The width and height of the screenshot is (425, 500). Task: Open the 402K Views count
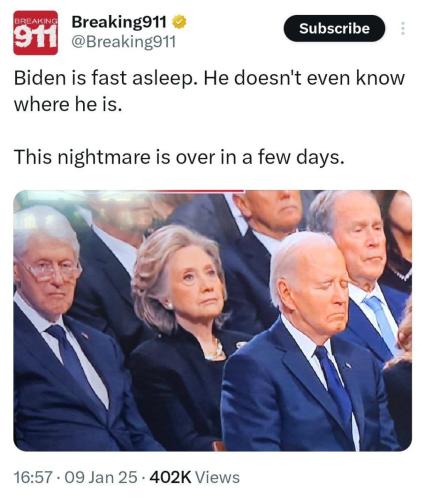[x=195, y=477]
